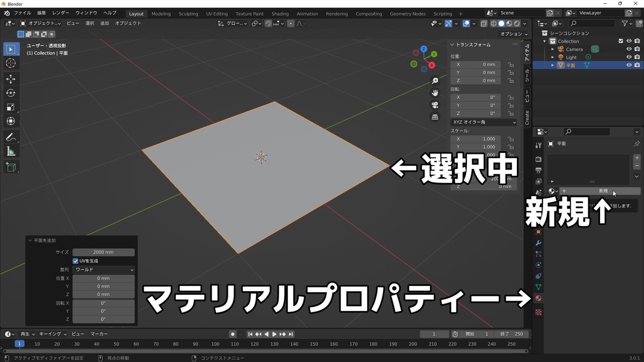The height and width of the screenshot is (362, 644).
Task: Open the Texture properties tab
Action: point(538,312)
